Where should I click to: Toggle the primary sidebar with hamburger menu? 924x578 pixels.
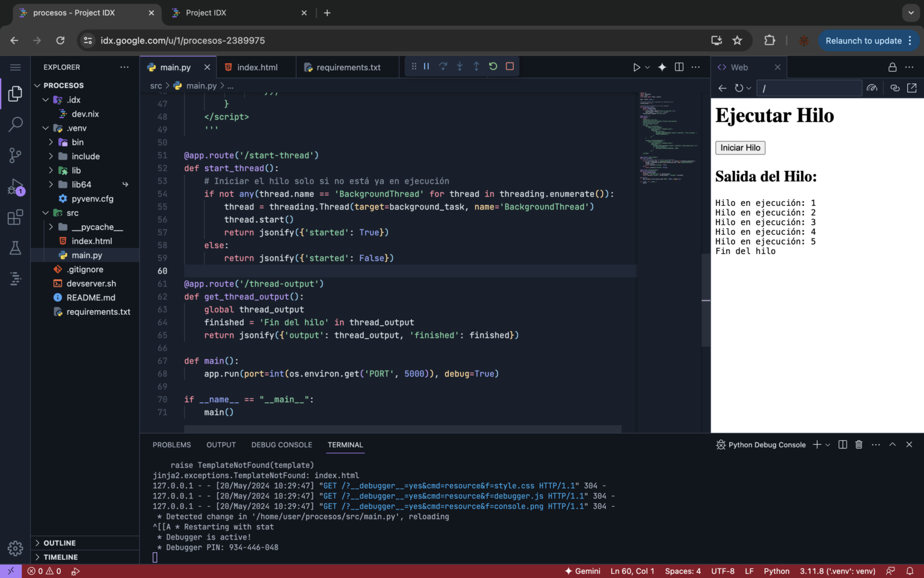15,67
